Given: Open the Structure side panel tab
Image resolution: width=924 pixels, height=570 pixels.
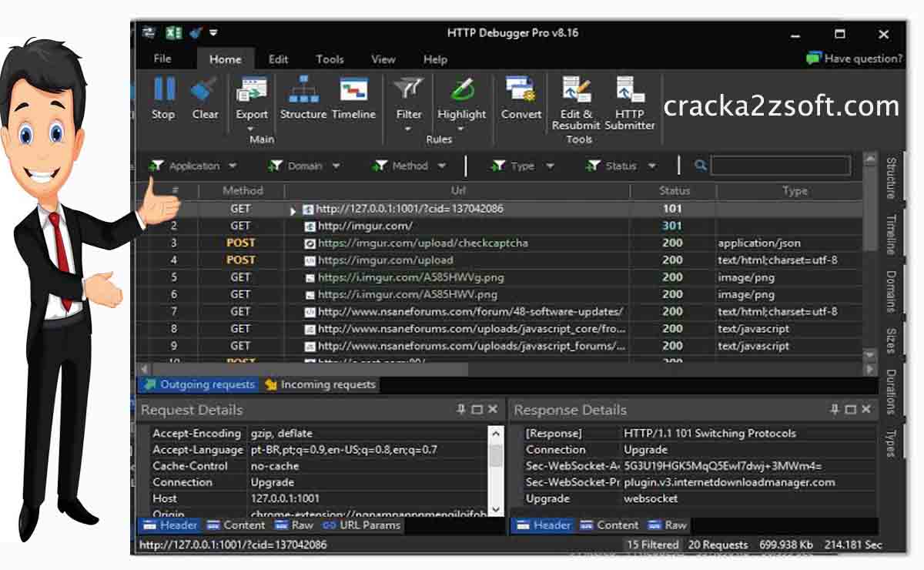Looking at the screenshot, I should 890,179.
